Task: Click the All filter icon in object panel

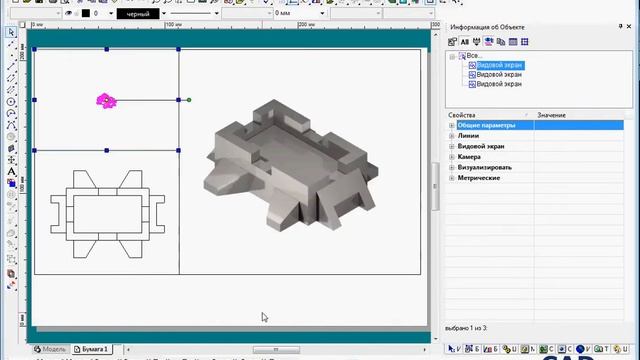Action: tap(464, 42)
